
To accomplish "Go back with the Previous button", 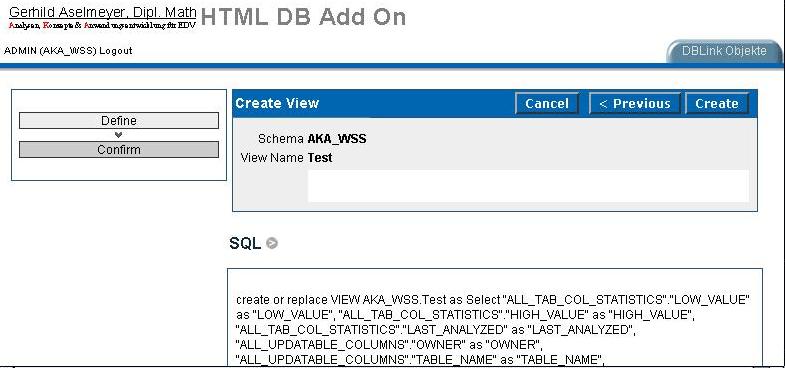I will (634, 104).
